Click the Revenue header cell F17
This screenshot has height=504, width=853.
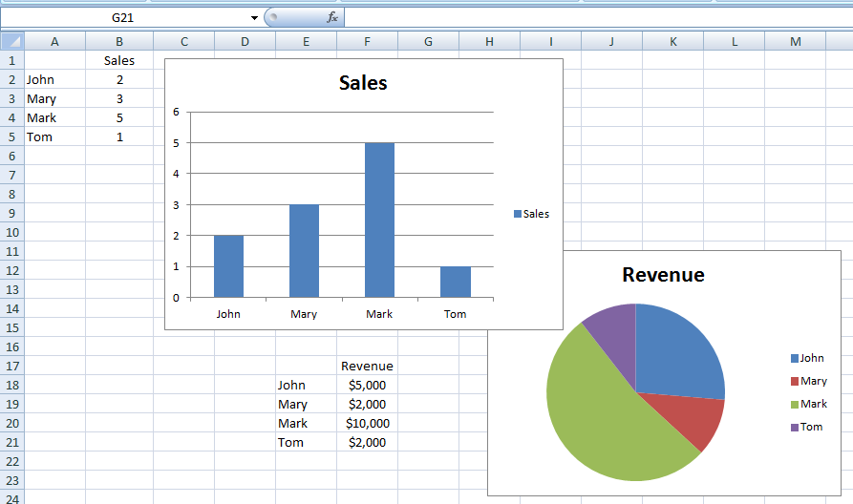(x=367, y=366)
